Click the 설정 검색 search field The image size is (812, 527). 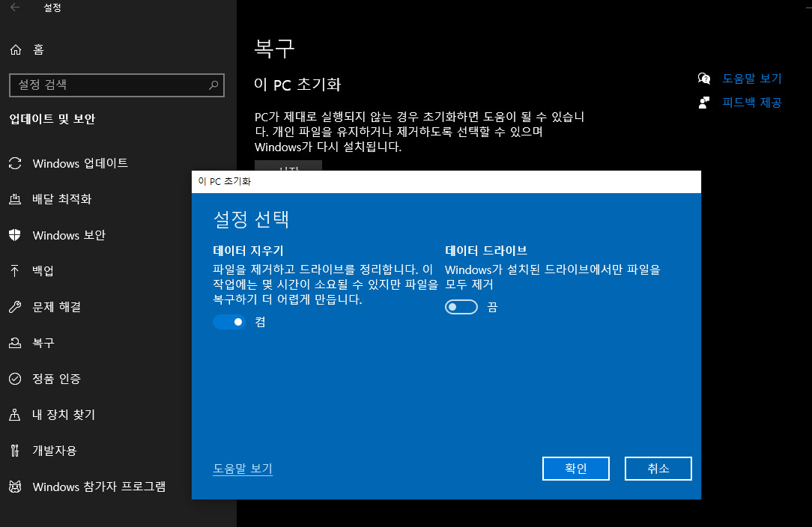click(x=117, y=85)
